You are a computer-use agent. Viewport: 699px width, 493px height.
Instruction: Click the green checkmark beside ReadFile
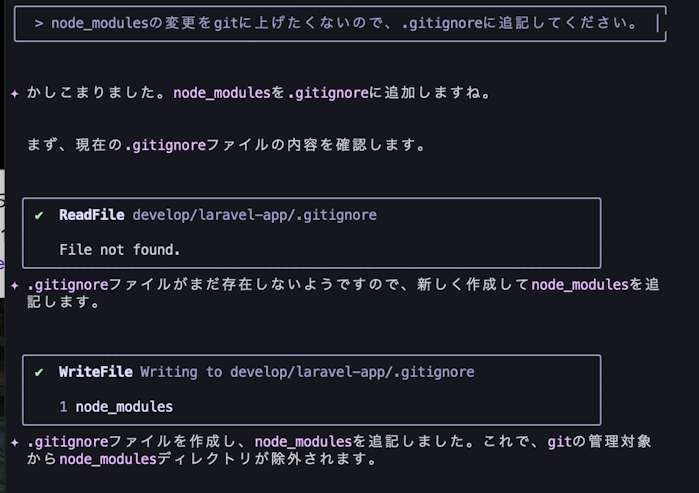[39, 216]
